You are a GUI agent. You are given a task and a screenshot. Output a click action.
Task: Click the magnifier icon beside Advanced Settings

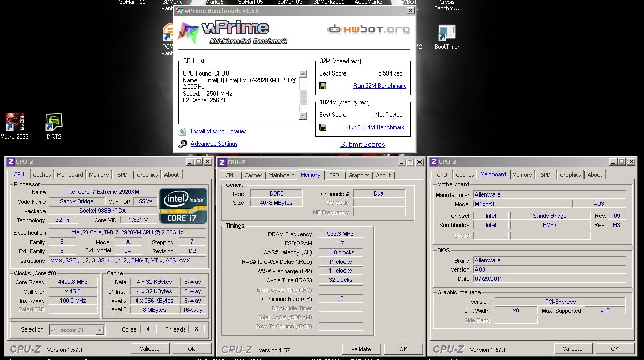183,144
